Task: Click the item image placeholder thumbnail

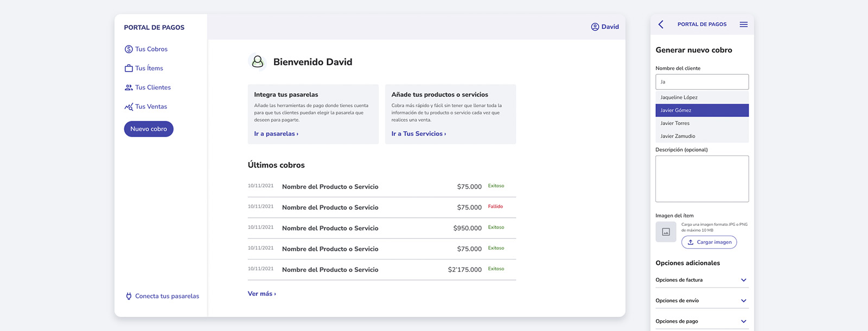Action: [x=666, y=232]
